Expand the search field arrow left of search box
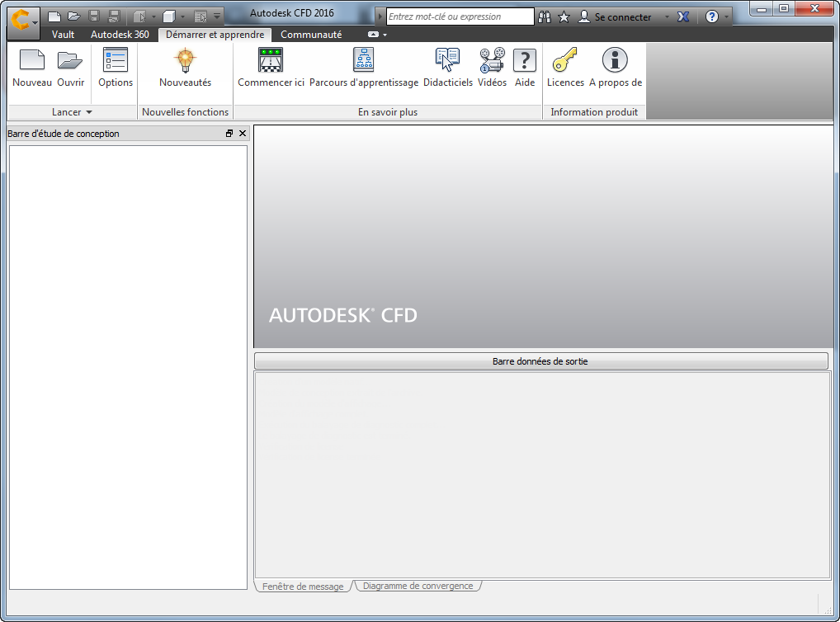 [380, 16]
